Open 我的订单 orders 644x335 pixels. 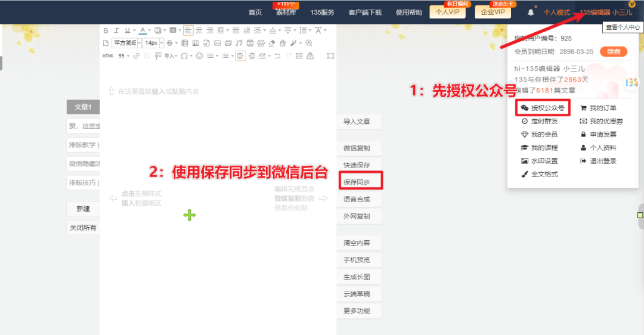click(598, 108)
